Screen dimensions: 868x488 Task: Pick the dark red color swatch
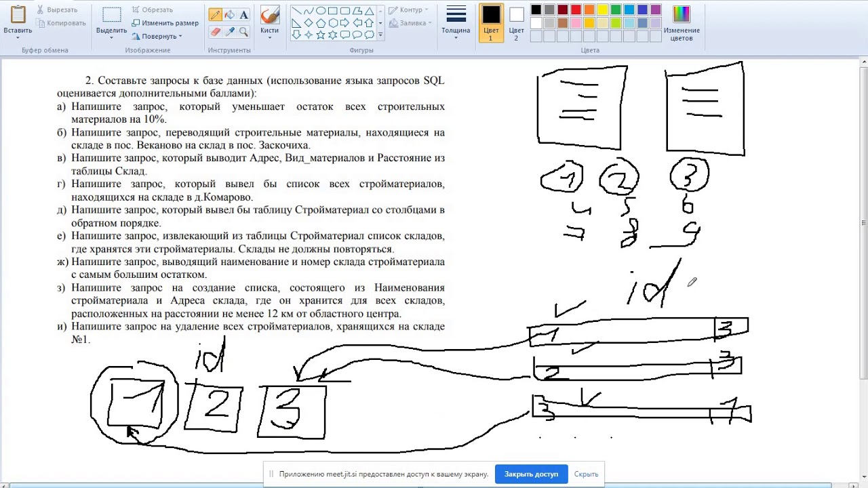coord(561,9)
